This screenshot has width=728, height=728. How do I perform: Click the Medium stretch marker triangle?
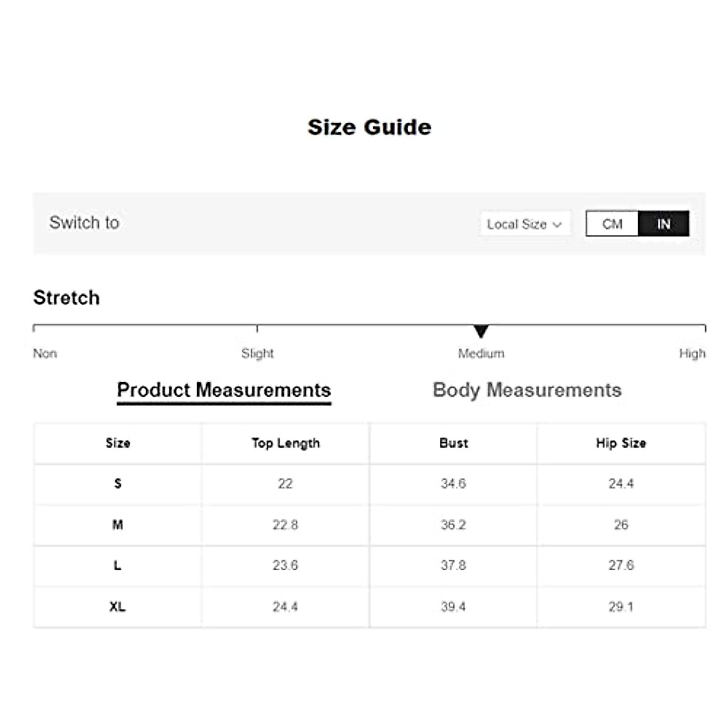click(x=481, y=331)
